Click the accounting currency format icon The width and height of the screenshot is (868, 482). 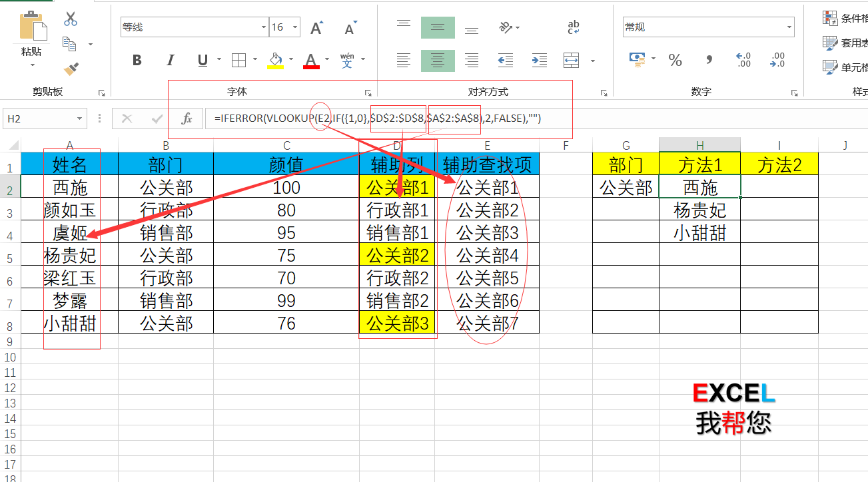click(x=638, y=61)
